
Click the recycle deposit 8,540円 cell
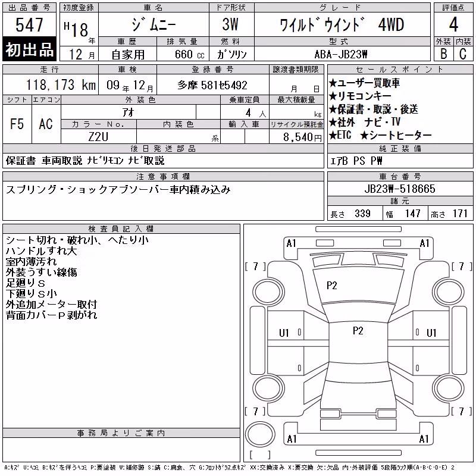click(x=296, y=137)
